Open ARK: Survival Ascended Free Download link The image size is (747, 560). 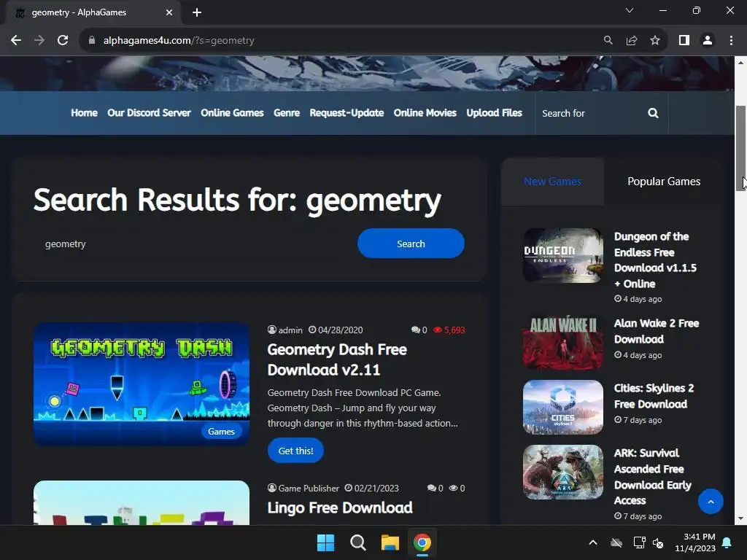tap(652, 477)
